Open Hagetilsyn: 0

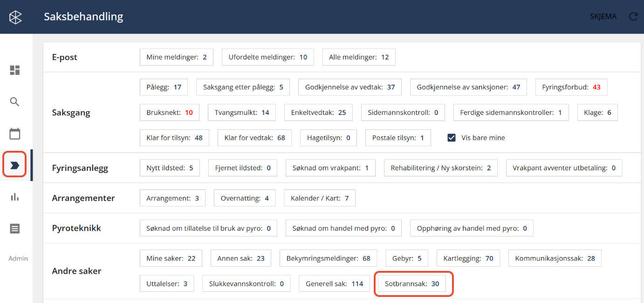(329, 138)
